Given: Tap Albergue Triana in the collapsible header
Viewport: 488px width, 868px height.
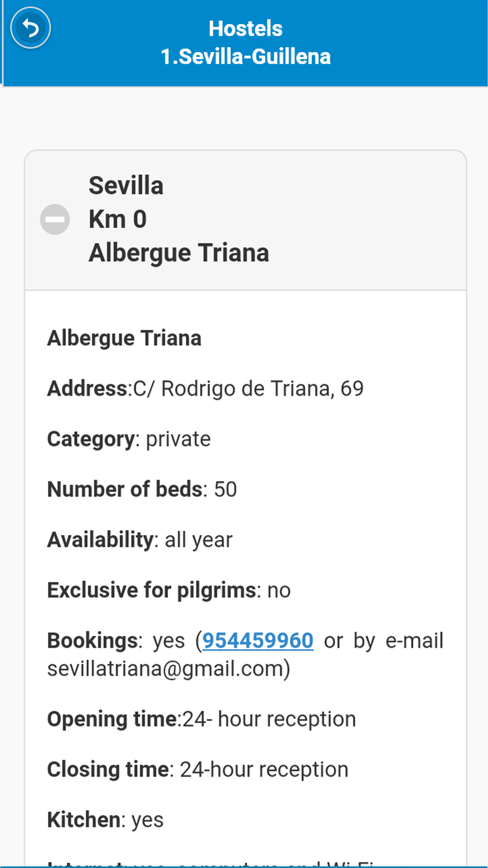Looking at the screenshot, I should (x=179, y=253).
